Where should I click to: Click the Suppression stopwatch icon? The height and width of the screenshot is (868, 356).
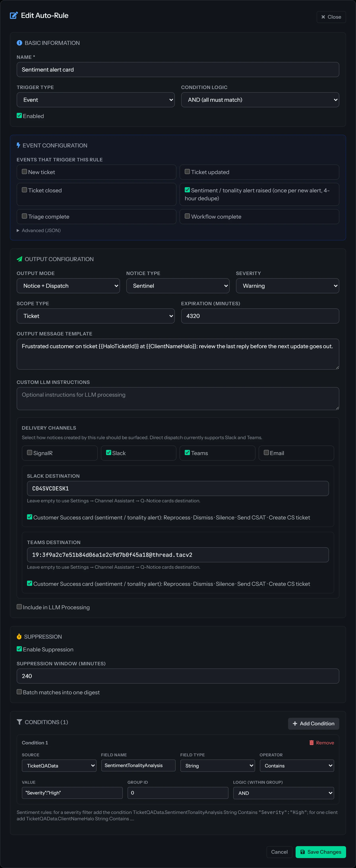[19, 636]
